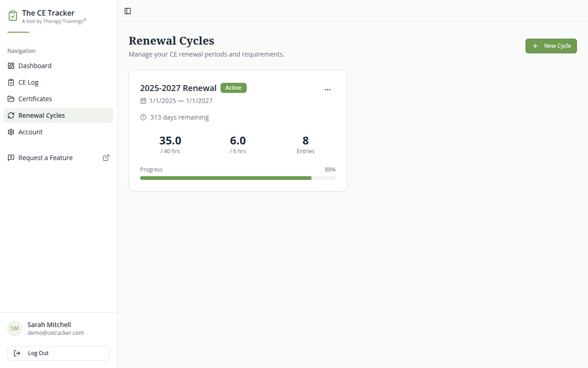Click the renewal progress bar
Screen dimensions: 588x368
(238, 178)
